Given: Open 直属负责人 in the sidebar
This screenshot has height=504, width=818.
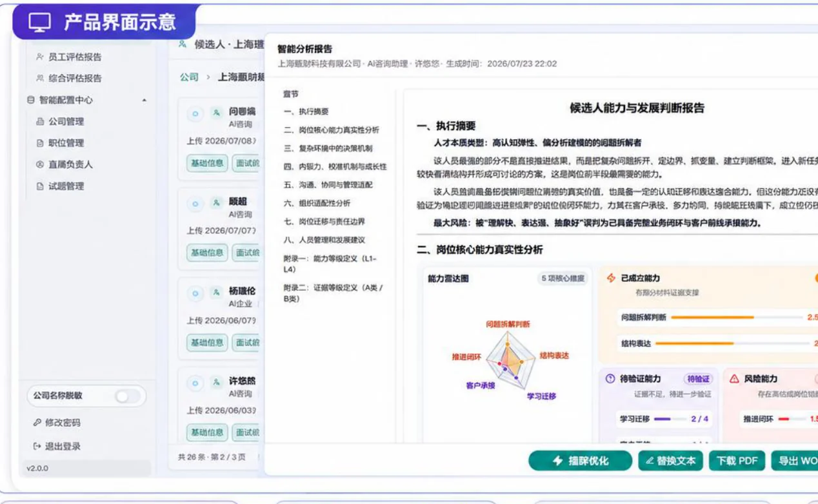Looking at the screenshot, I should tap(71, 164).
